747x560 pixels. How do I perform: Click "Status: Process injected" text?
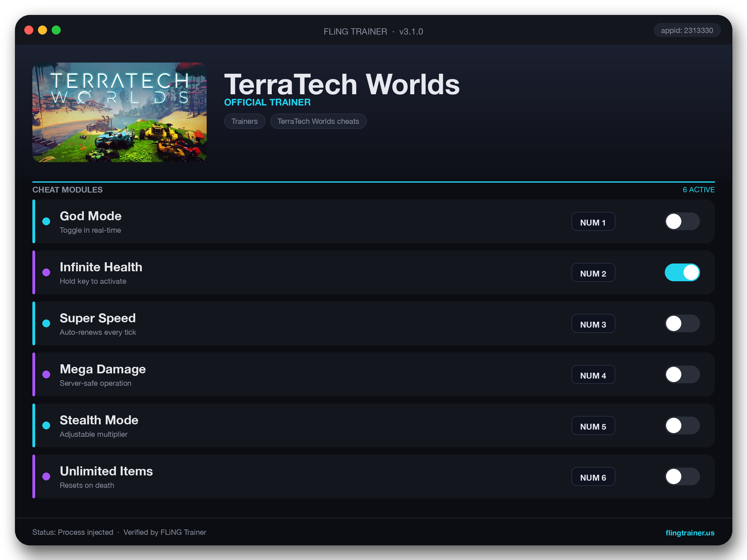[x=73, y=532]
